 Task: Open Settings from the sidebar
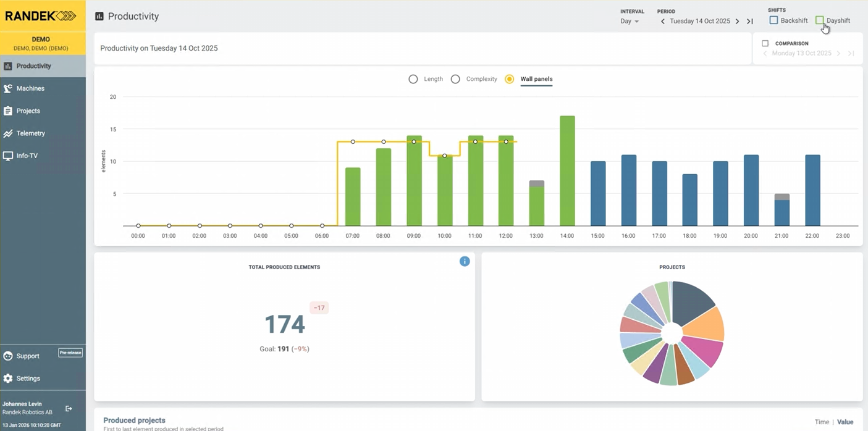click(x=43, y=379)
